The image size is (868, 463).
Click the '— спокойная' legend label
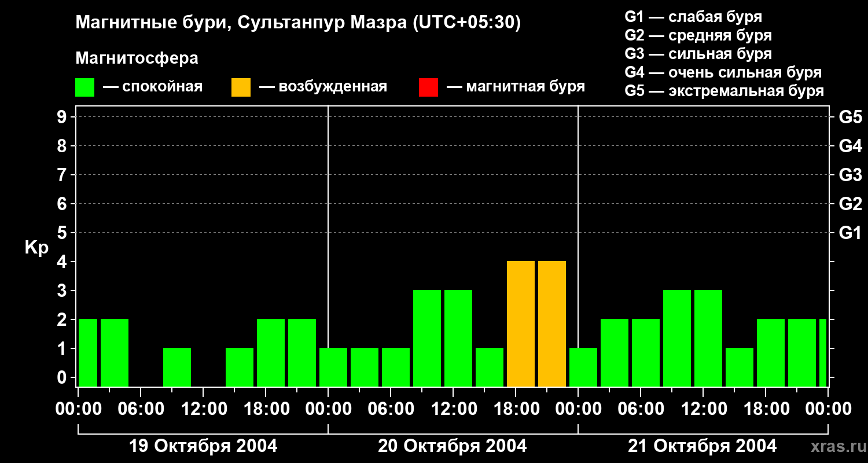[153, 87]
